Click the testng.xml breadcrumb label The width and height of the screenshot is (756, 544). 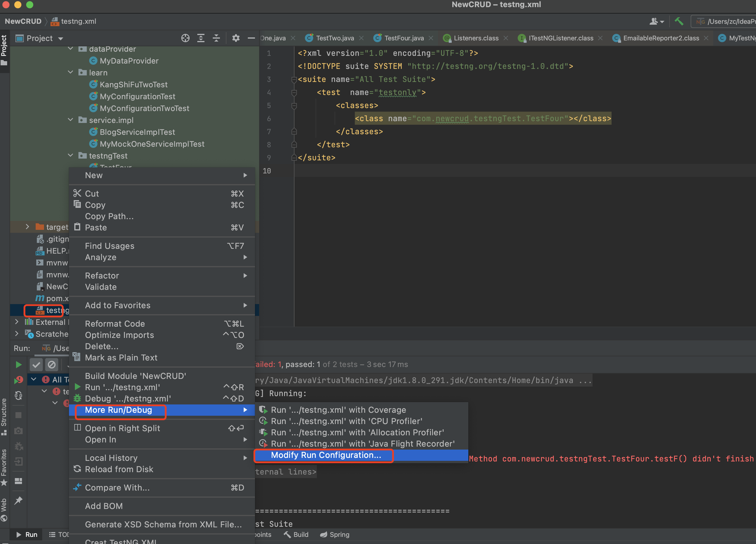[78, 21]
